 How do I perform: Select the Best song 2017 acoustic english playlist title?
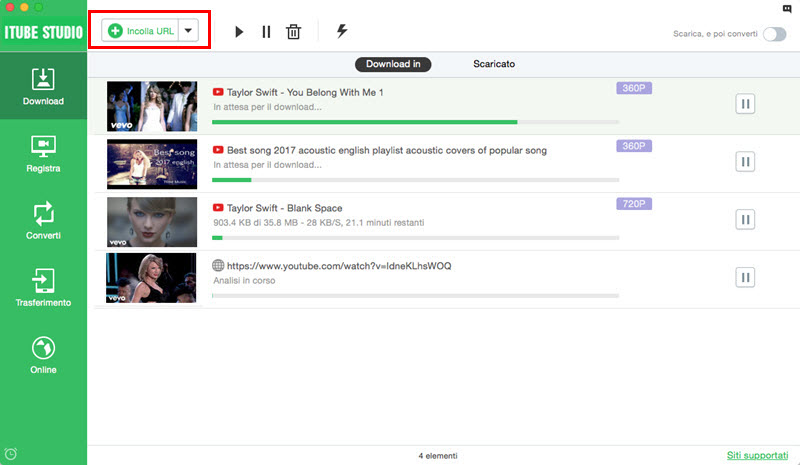coord(387,151)
